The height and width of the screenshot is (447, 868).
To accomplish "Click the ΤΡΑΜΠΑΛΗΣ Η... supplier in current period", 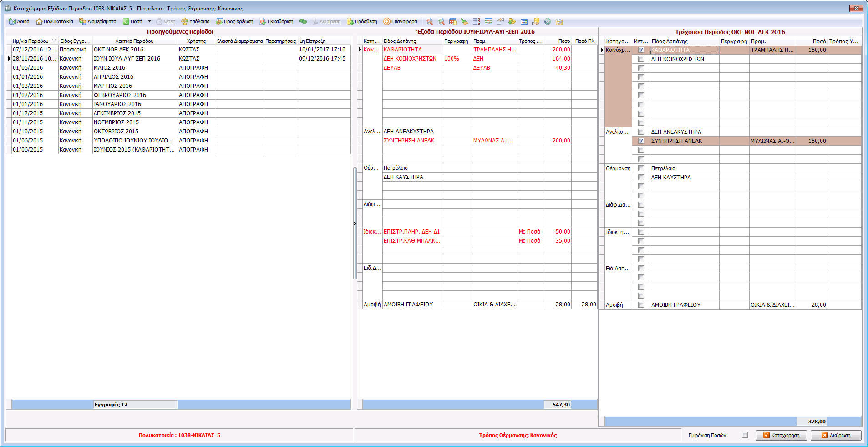I will pos(772,50).
